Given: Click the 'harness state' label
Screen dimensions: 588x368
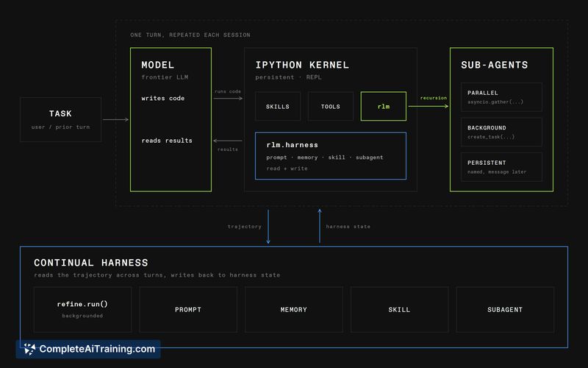Looking at the screenshot, I should tap(348, 227).
